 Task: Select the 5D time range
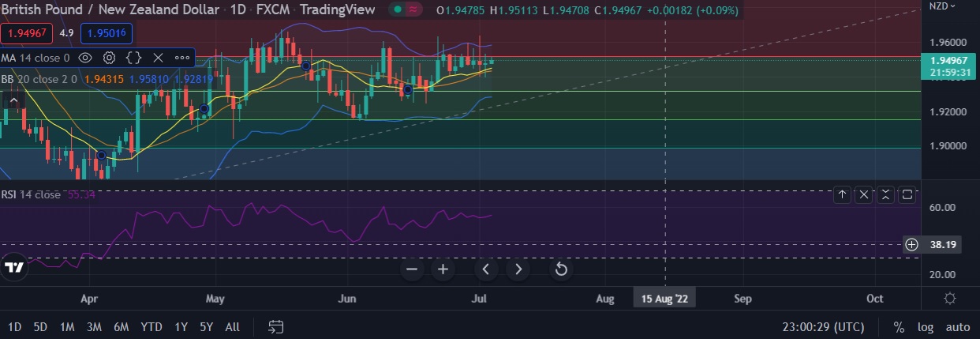(x=40, y=326)
